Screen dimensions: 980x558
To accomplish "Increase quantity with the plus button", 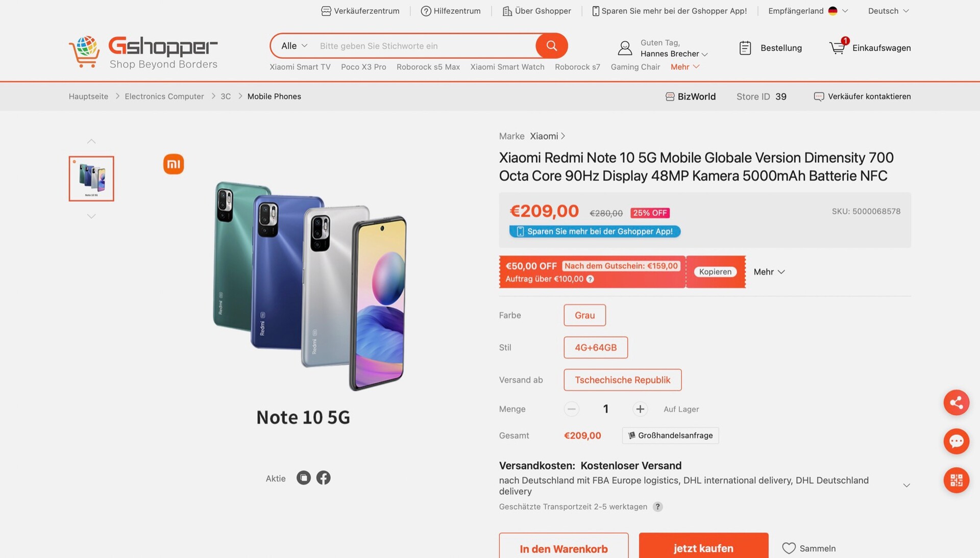I will pos(640,409).
